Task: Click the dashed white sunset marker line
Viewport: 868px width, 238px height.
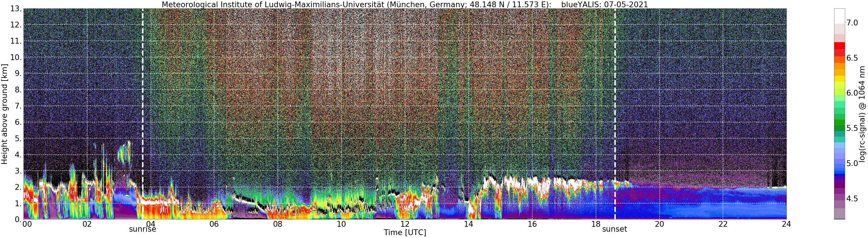Action: coord(615,114)
